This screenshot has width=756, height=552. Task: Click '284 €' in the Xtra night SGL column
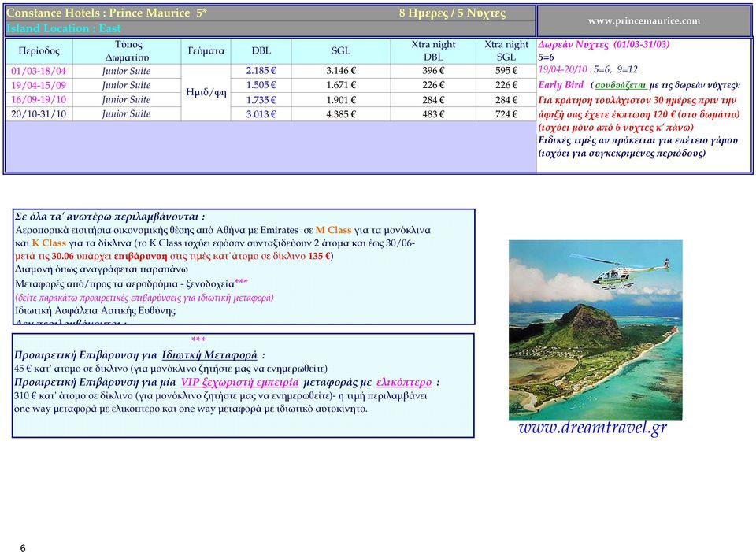[506, 100]
